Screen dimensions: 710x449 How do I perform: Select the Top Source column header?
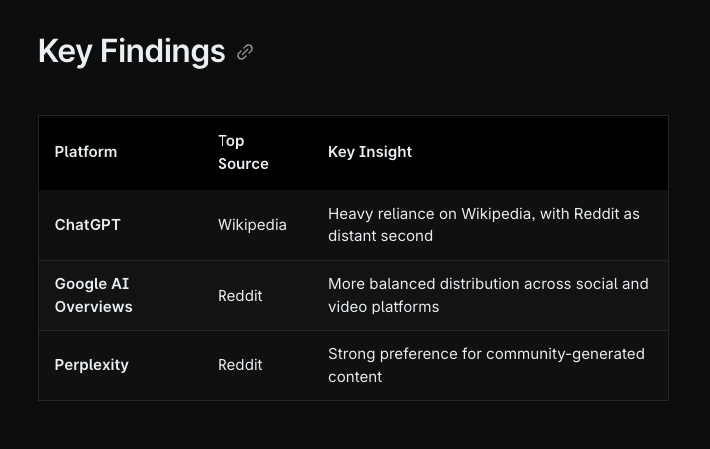pos(243,152)
